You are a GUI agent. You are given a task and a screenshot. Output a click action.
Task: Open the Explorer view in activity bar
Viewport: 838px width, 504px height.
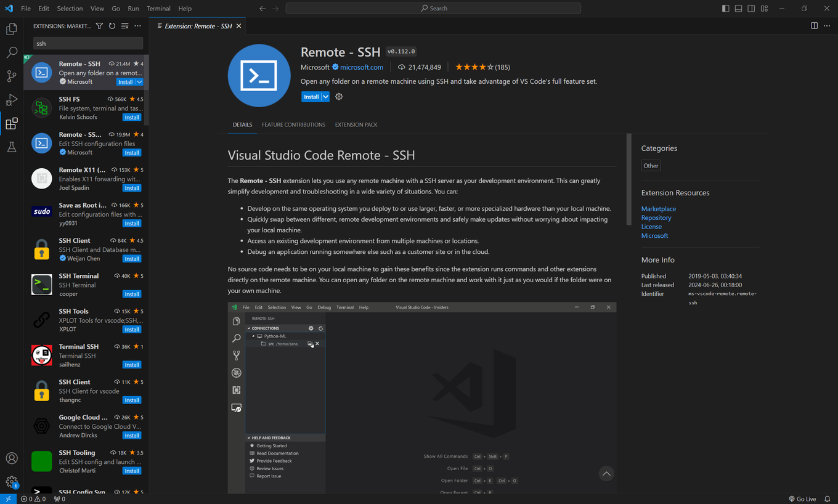pos(12,29)
